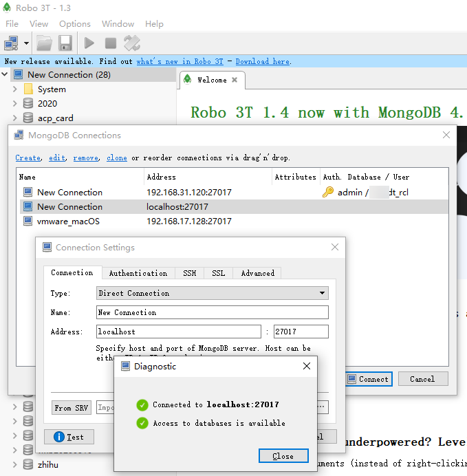Select the 192.168.31.120:27017 connection row
This screenshot has height=476, width=467.
(233, 193)
